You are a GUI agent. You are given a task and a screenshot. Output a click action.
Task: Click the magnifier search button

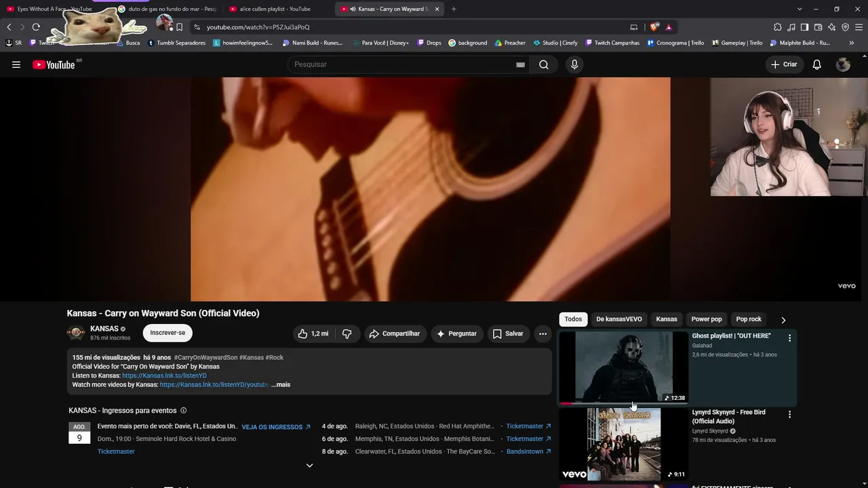tap(544, 64)
